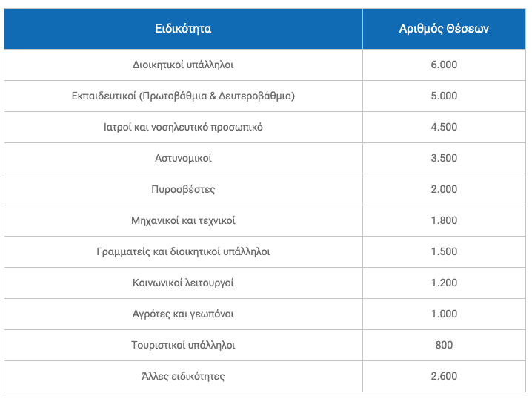Select the Μηχανικοί και τεχνικοί cell
This screenshot has height=399, width=532.
click(x=183, y=220)
